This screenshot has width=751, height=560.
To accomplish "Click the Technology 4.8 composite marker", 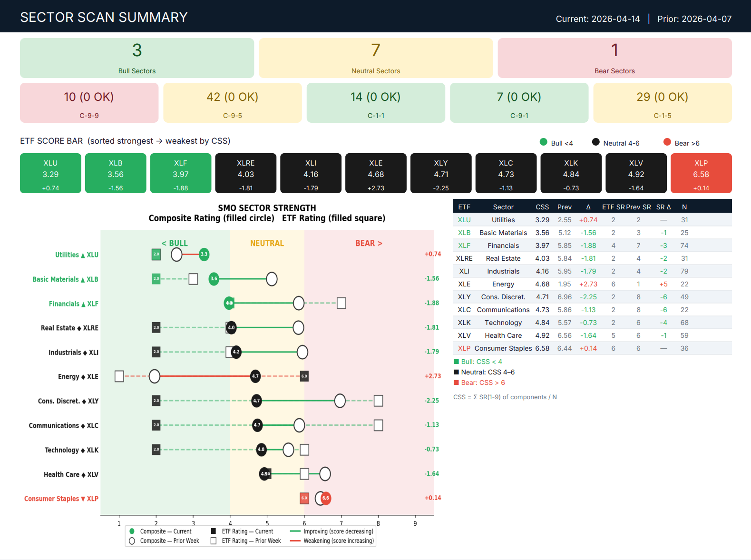I will coord(261,449).
